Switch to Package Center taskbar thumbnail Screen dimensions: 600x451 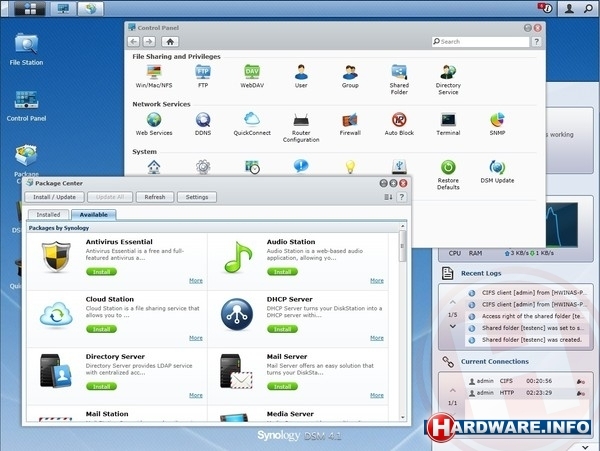[90, 8]
